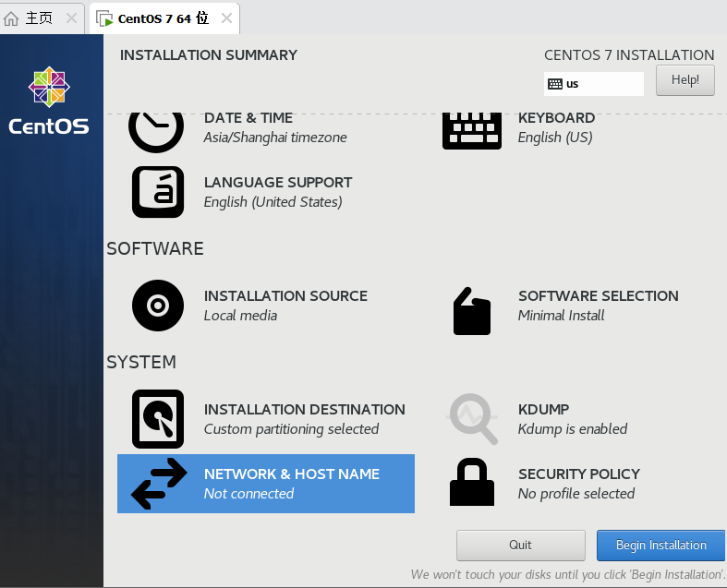
Task: Click the us keyboard layout field
Action: click(593, 84)
